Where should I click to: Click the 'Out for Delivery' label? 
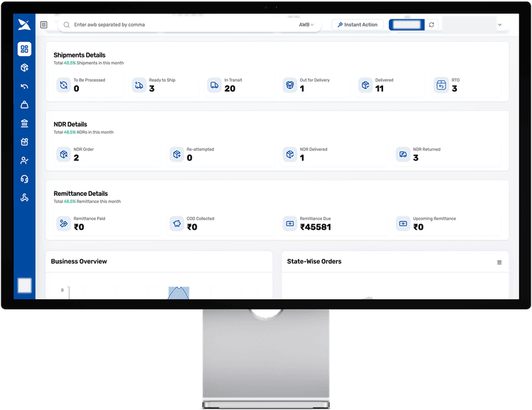coord(314,80)
